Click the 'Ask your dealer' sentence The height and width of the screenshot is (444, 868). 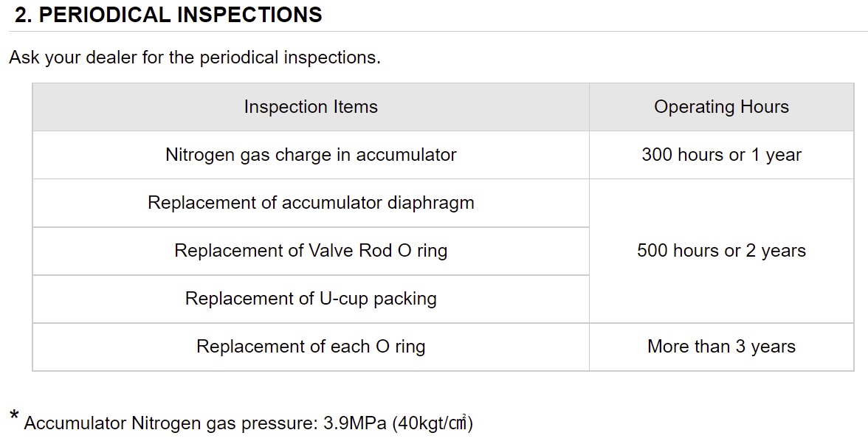tap(195, 58)
